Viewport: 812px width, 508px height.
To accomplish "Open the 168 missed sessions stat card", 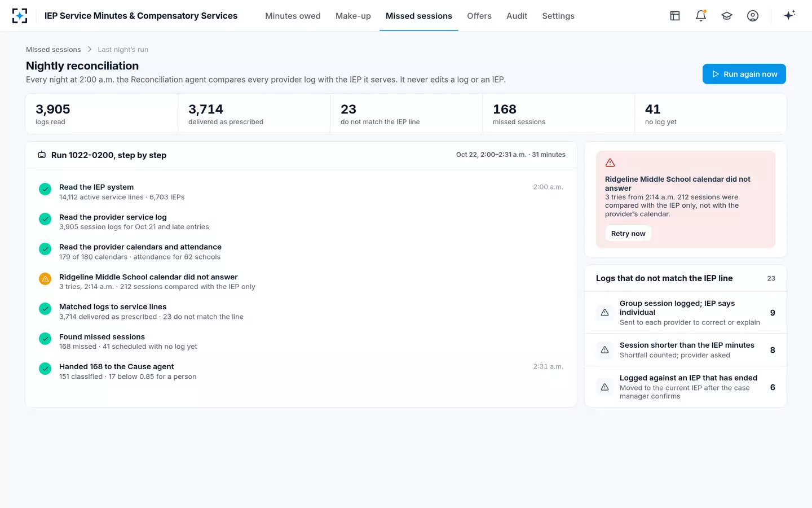I will click(x=558, y=114).
